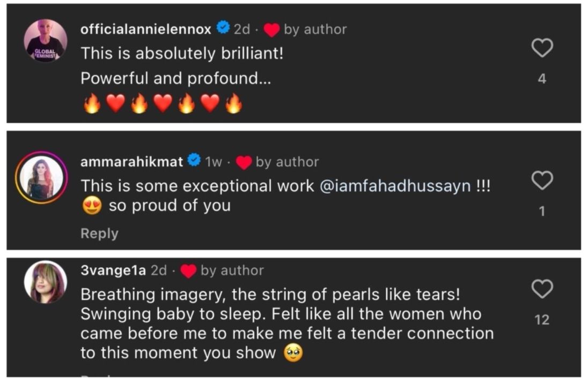
Task: Click red heart beside officialannielennox's 'by author'
Action: pyautogui.click(x=272, y=31)
